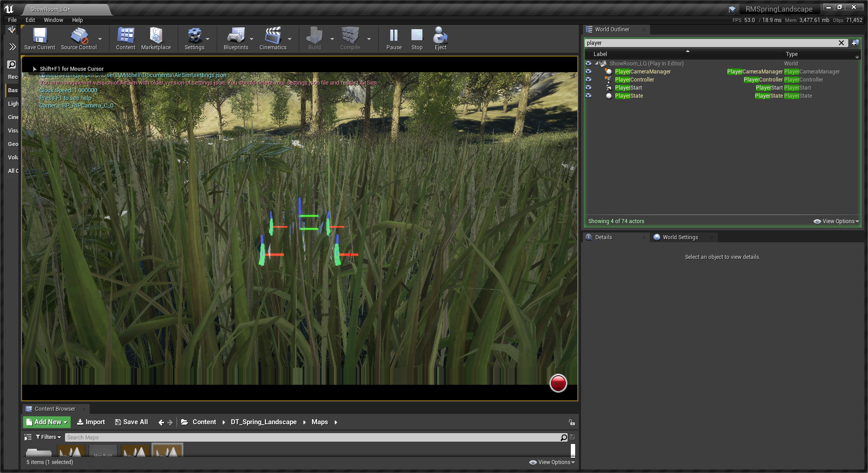Click Content breadcrumb folder
Viewport: 868px width, 473px height.
[204, 422]
